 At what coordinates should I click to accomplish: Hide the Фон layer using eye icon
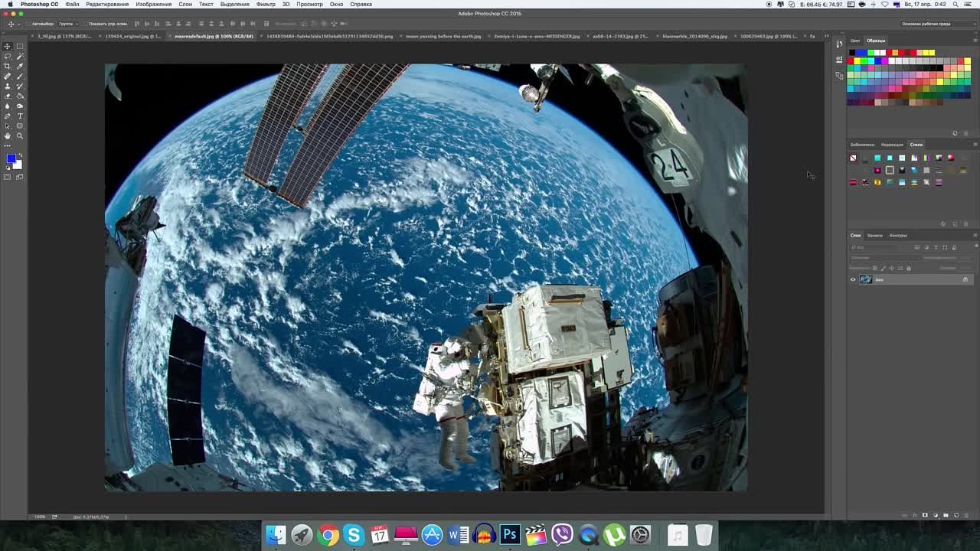pos(853,279)
